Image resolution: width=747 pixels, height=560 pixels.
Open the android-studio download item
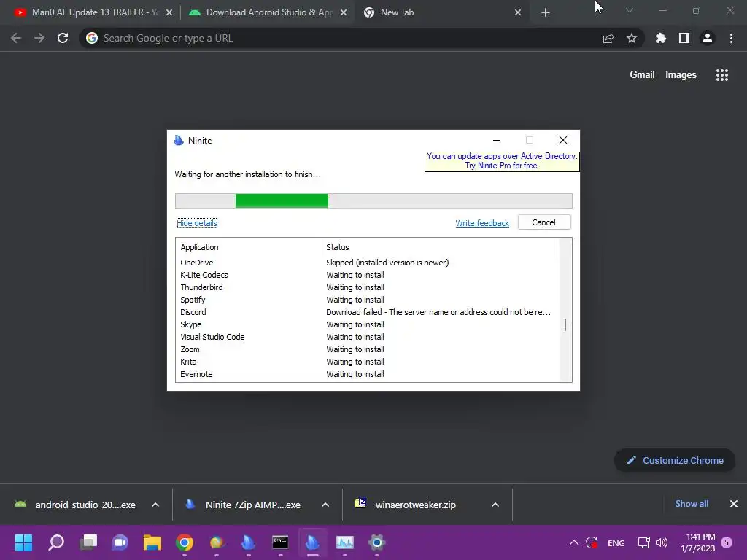point(75,505)
